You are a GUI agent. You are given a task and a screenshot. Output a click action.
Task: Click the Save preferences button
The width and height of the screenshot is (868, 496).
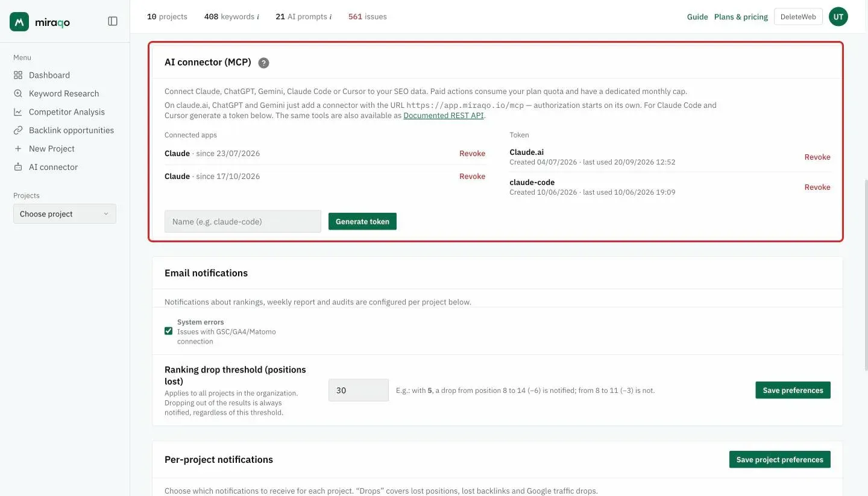click(793, 390)
